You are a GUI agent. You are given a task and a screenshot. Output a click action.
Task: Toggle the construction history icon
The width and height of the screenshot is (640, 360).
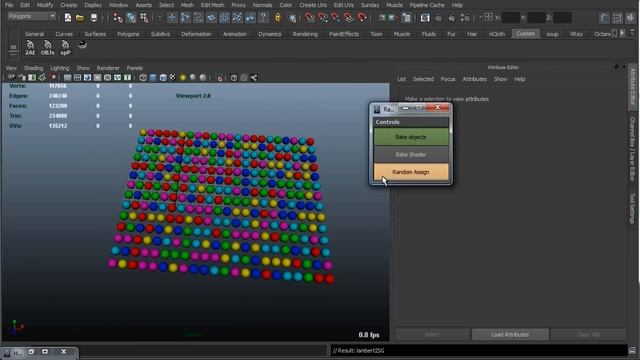point(406,18)
